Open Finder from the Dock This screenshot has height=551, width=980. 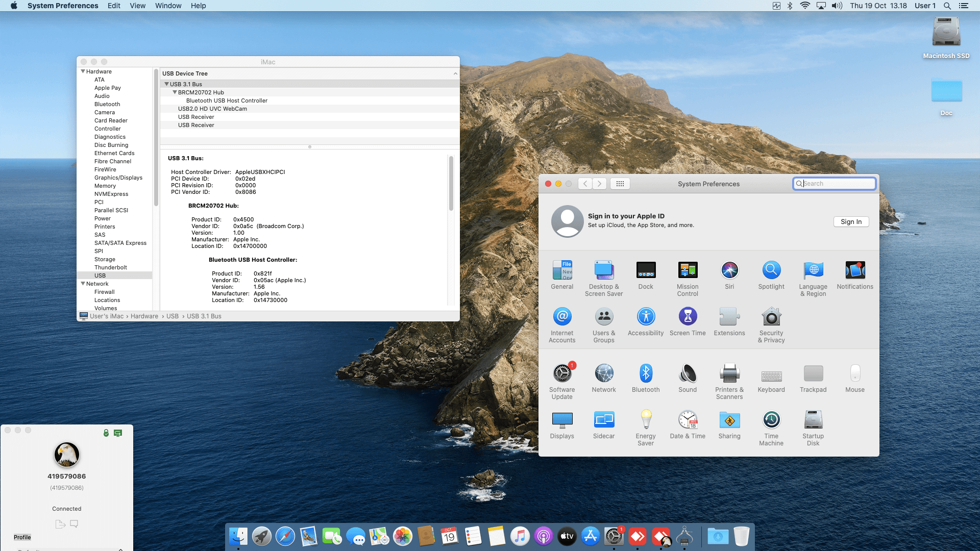pos(238,536)
